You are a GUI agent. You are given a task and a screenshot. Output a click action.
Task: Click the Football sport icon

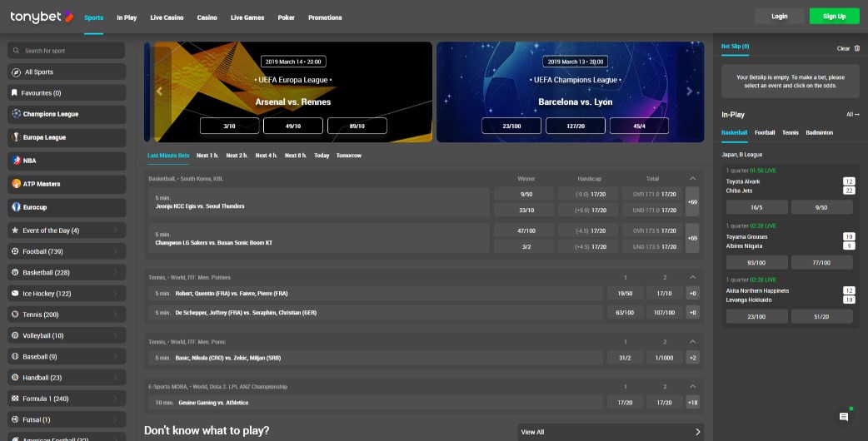pos(15,251)
